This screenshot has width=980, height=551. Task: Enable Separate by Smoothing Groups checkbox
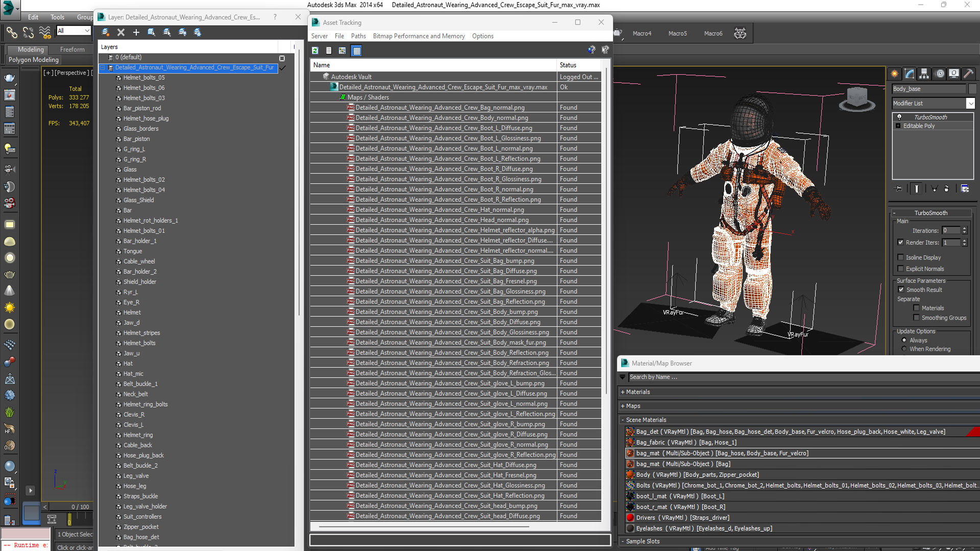click(916, 318)
